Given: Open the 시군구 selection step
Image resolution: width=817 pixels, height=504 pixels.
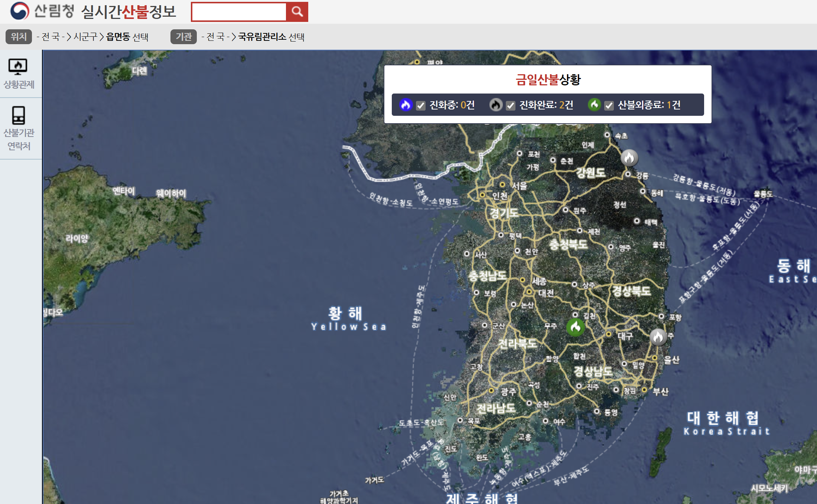Looking at the screenshot, I should click(x=85, y=37).
